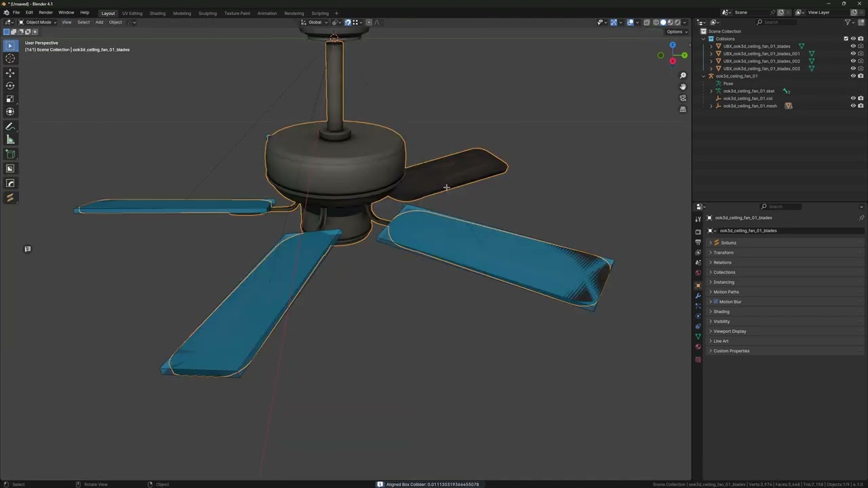
Task: Click the Sollumz tool icon in toolbar
Action: [10, 198]
